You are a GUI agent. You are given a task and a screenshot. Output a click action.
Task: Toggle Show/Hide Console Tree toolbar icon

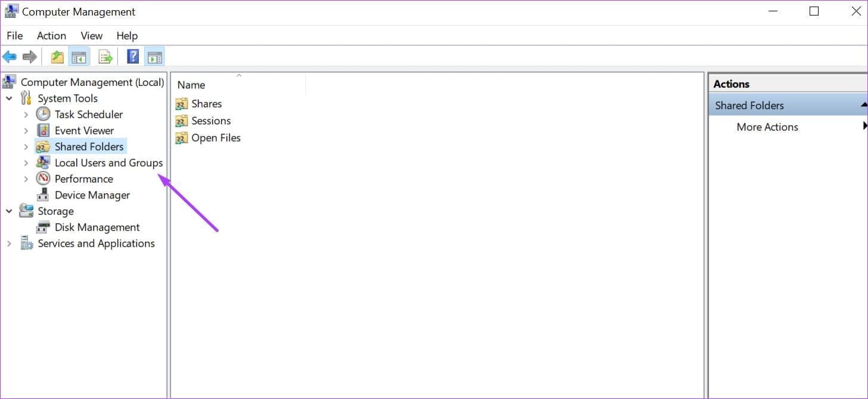78,57
